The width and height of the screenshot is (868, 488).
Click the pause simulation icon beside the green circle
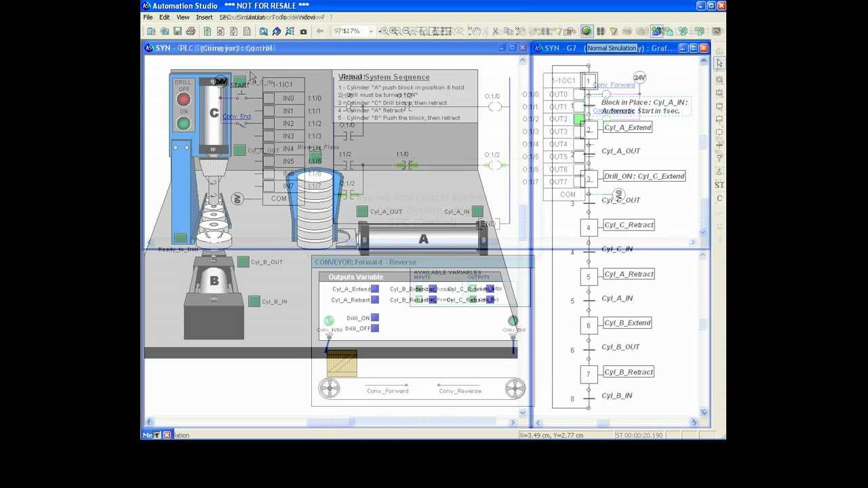(x=600, y=31)
